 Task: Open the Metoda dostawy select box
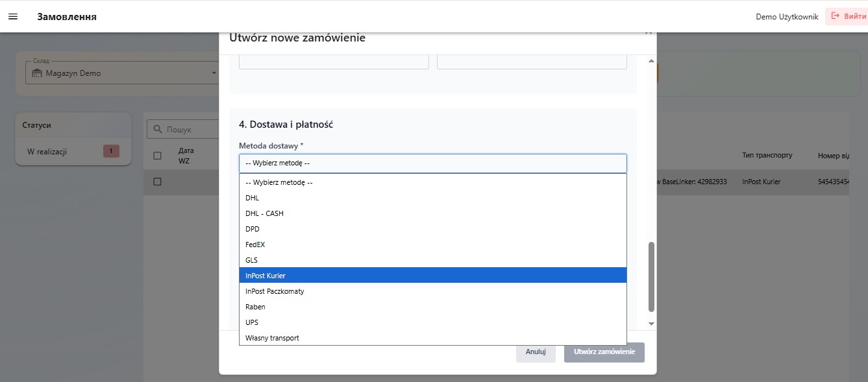click(x=433, y=163)
